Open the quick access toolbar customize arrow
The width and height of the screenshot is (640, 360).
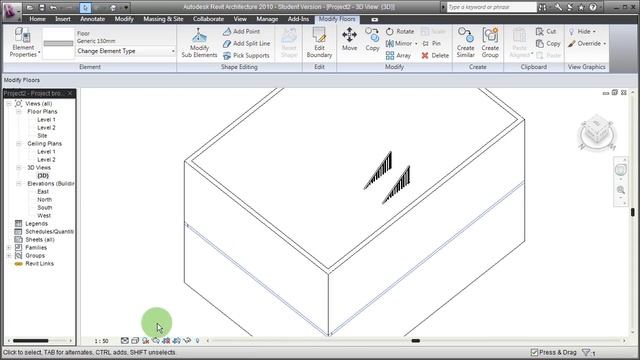[x=126, y=8]
